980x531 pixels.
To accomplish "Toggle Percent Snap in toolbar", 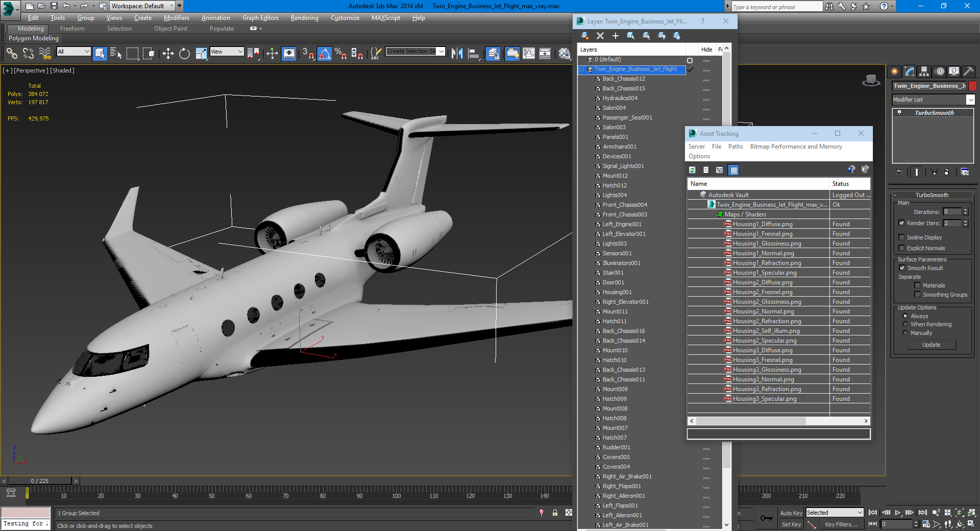I will click(x=341, y=53).
